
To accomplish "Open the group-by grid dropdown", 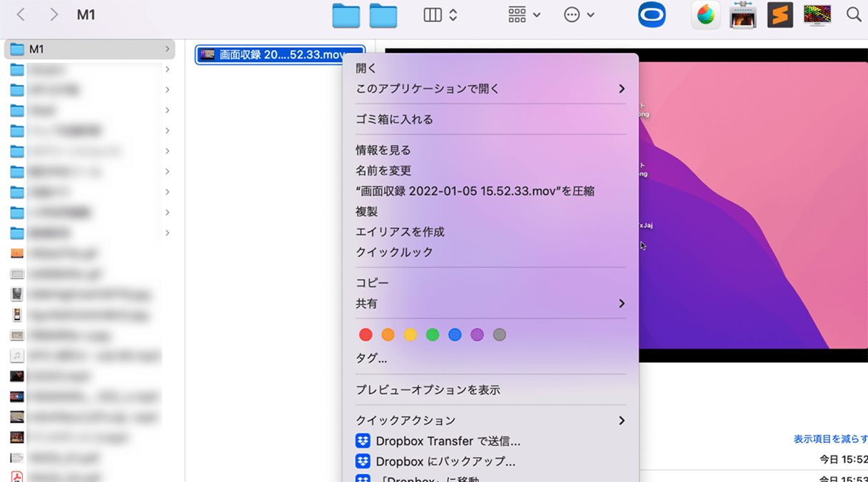I will point(524,15).
